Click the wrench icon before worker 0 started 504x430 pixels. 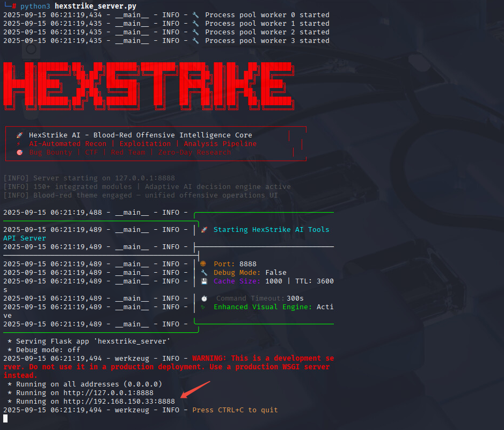[x=195, y=15]
